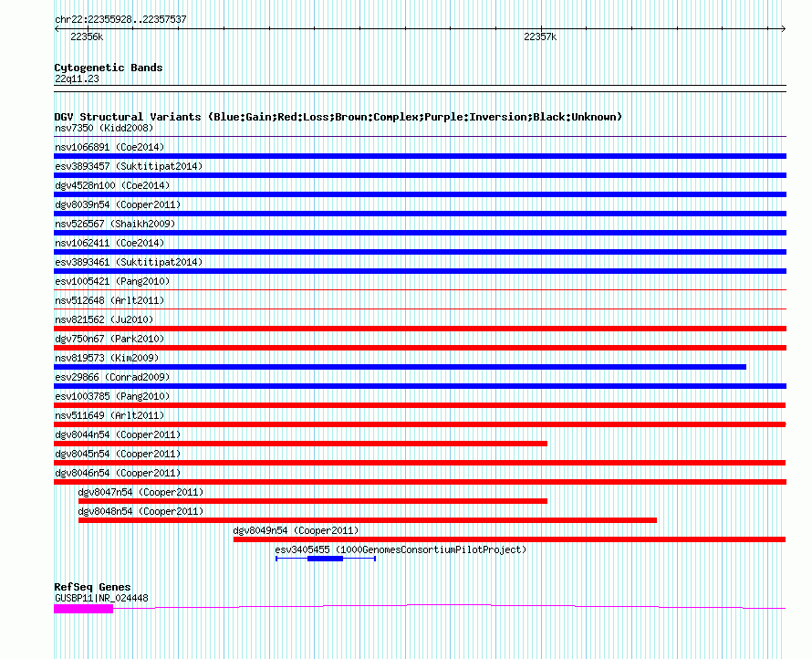
Task: Click the dgv8048n54 (Cooper2011) label
Action: pos(141,511)
